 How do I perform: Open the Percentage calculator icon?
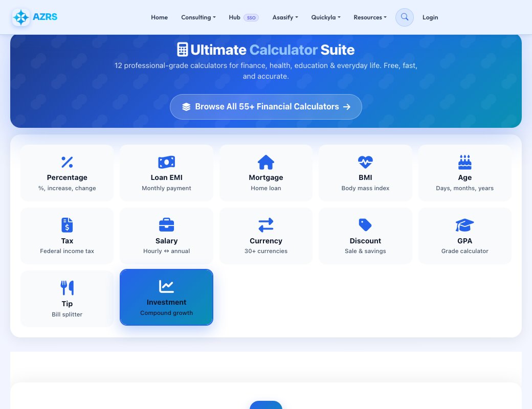tap(67, 162)
